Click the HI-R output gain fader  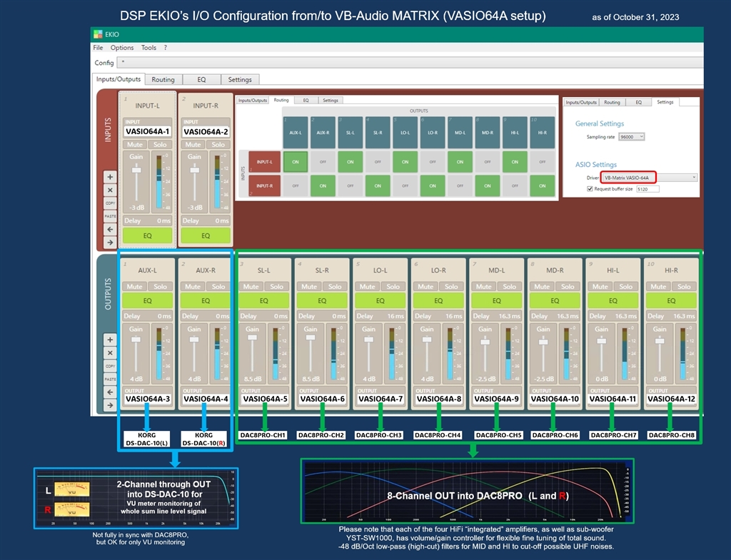click(x=659, y=341)
